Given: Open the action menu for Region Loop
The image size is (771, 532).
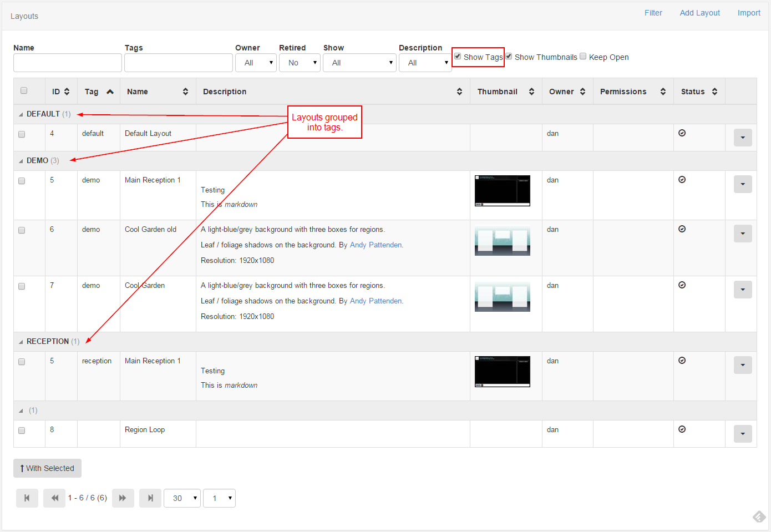Looking at the screenshot, I should tap(743, 434).
